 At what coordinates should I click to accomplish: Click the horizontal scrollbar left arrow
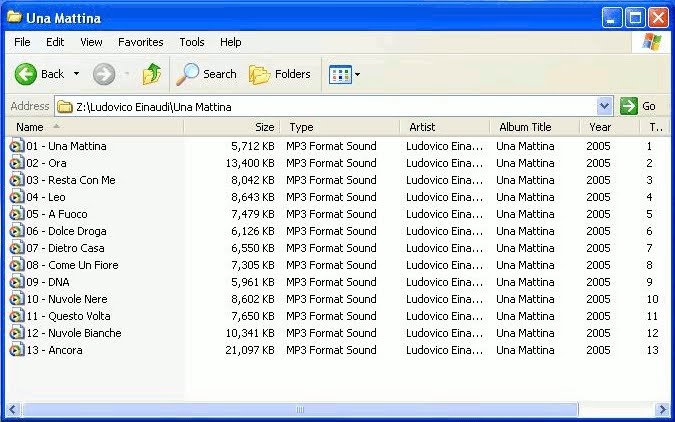pyautogui.click(x=13, y=409)
